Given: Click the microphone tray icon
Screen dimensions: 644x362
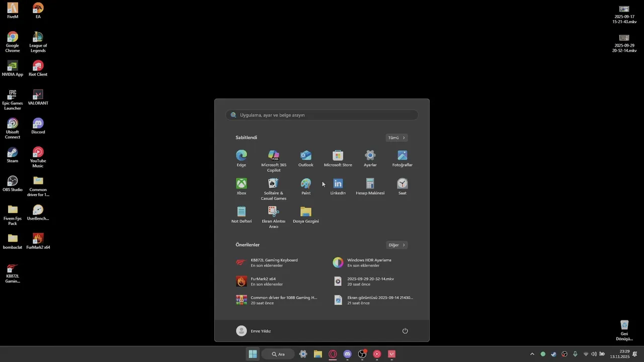Looking at the screenshot, I should click(575, 354).
